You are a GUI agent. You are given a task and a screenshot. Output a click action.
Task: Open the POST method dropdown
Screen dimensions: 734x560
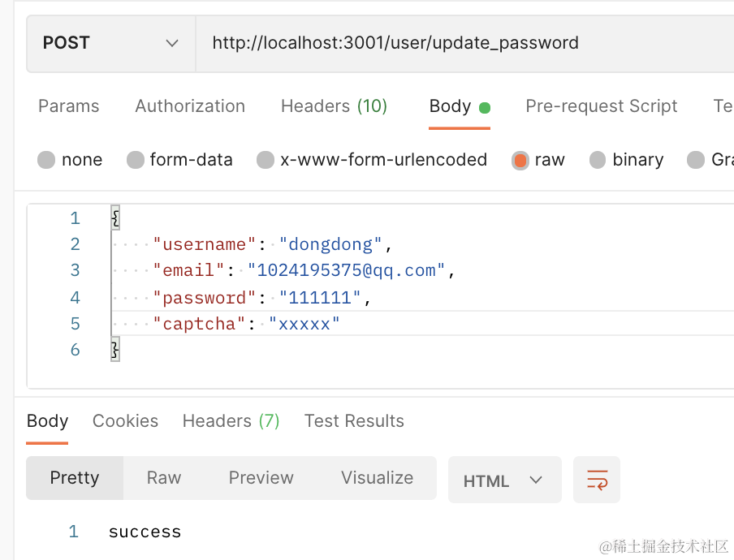[110, 43]
